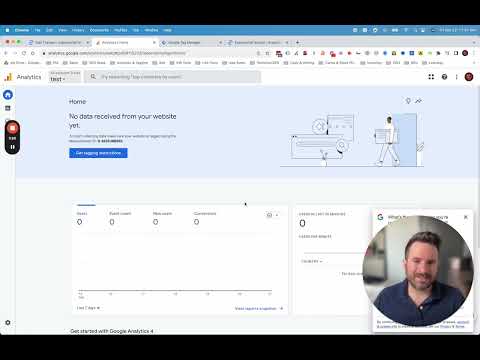
Task: Select the Conversions metric
Action: point(205,218)
